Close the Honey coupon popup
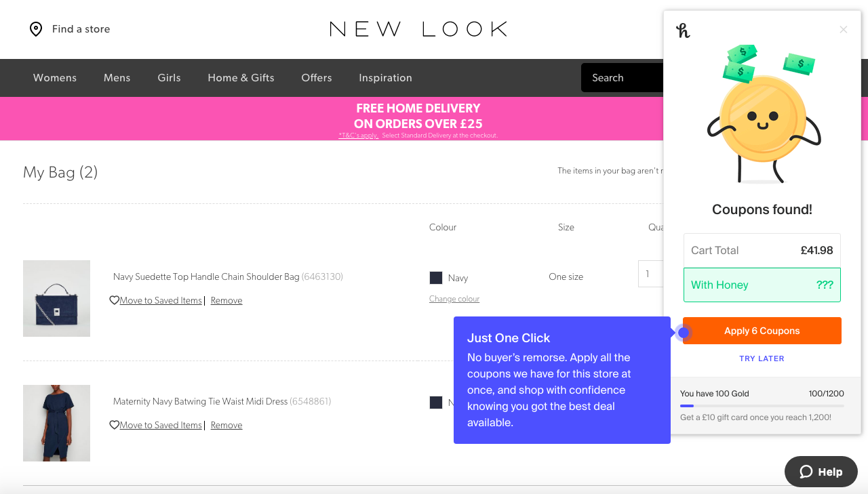 pyautogui.click(x=844, y=30)
